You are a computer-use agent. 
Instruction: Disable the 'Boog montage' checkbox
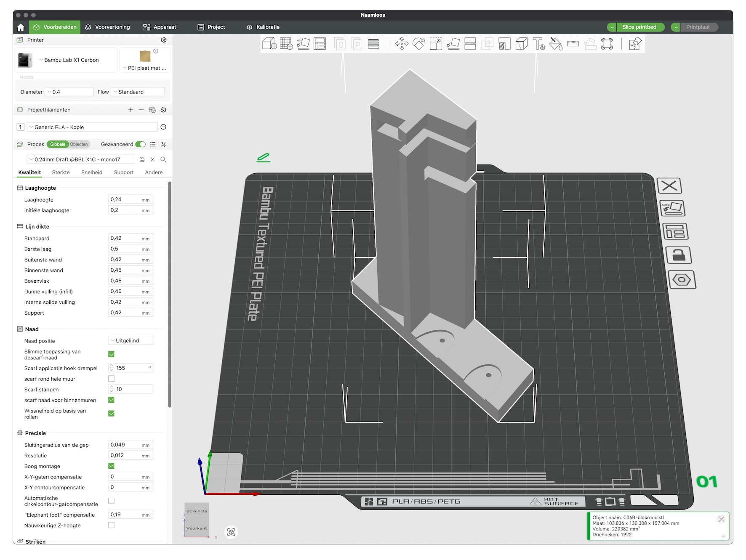(111, 466)
